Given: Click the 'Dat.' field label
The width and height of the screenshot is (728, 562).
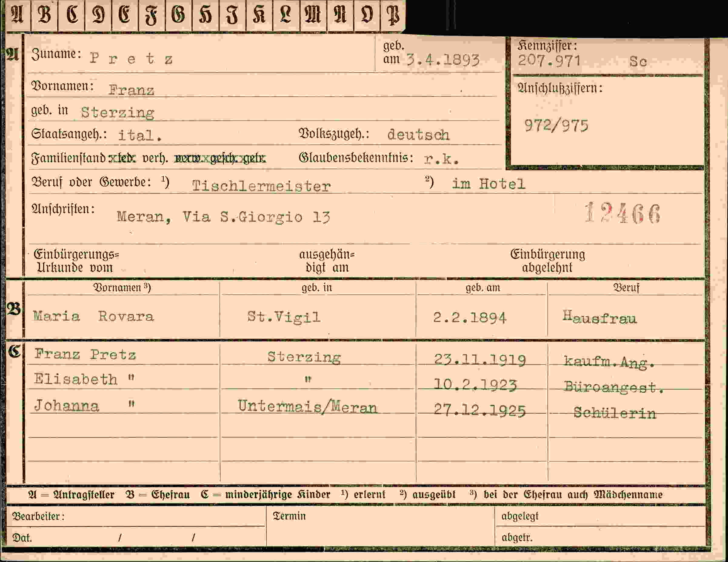Looking at the screenshot, I should (22, 538).
